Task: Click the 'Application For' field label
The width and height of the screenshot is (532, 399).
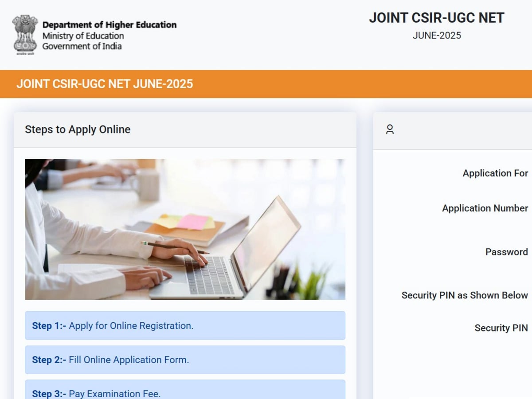Action: 495,173
